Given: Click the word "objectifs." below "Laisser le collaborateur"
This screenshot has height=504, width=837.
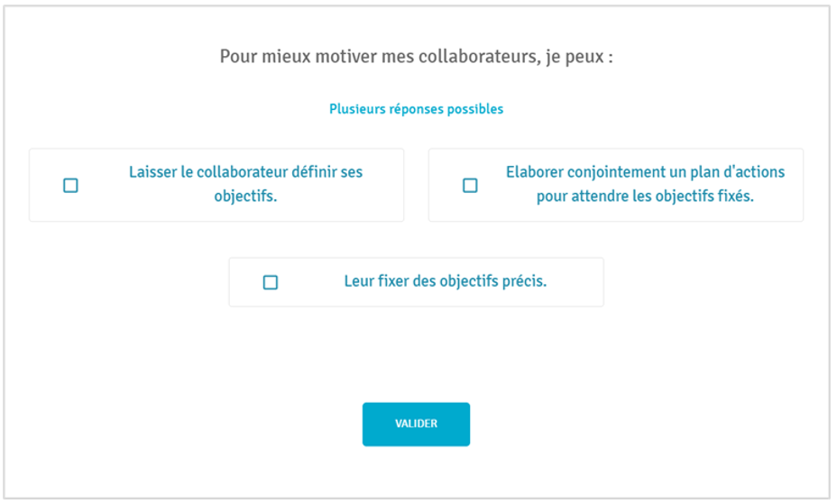Looking at the screenshot, I should (245, 196).
